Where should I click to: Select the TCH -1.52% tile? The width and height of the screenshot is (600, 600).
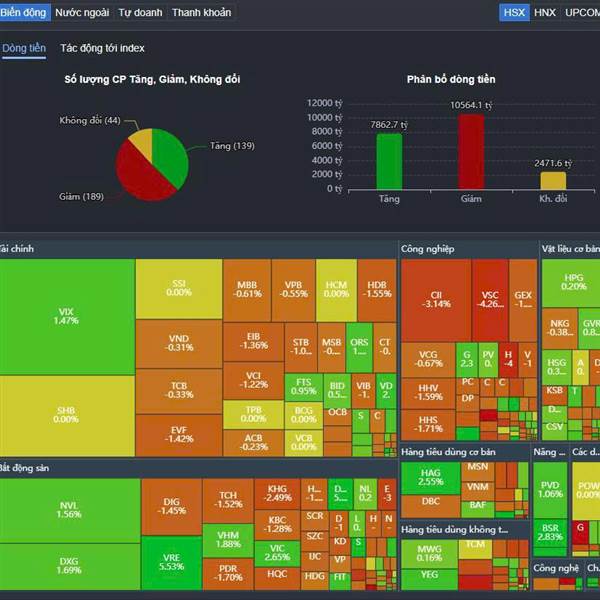click(228, 501)
